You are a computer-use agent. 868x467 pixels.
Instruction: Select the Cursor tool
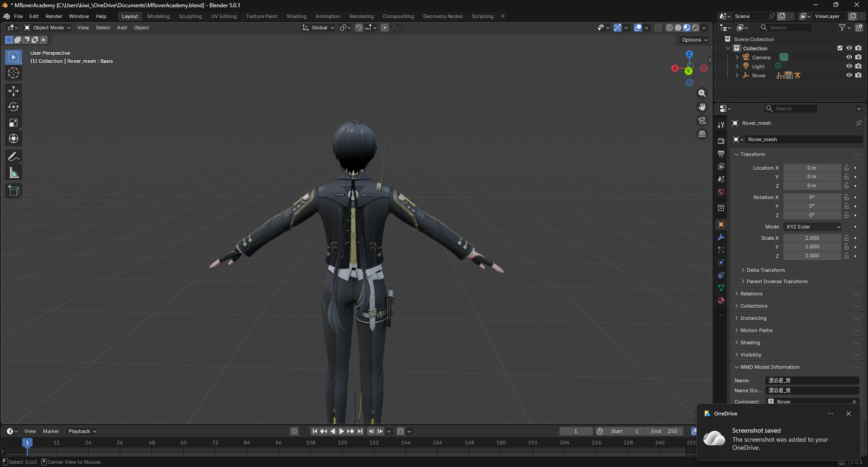(x=14, y=73)
